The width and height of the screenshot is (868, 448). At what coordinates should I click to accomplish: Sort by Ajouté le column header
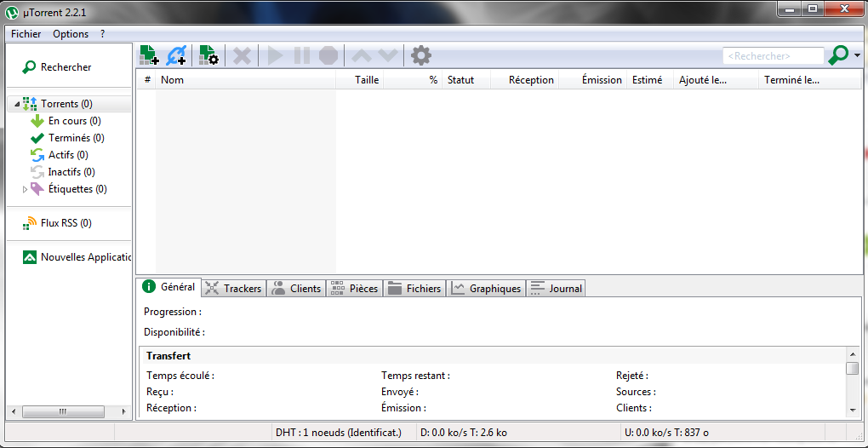(x=717, y=80)
